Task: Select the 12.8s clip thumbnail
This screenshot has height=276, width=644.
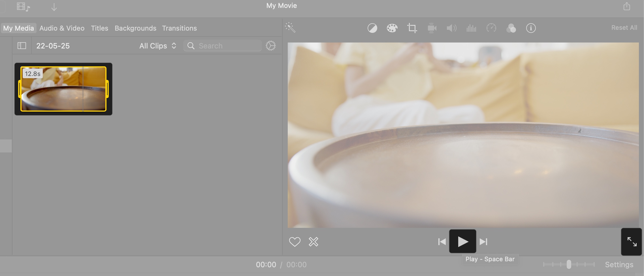Action: [x=63, y=89]
